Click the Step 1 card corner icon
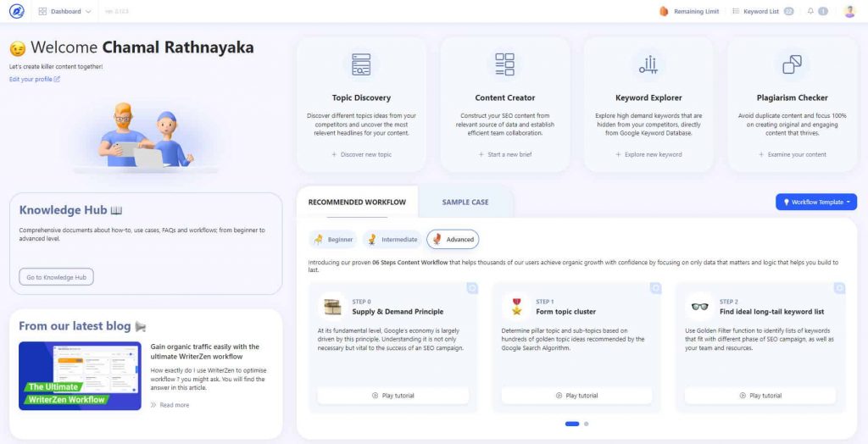The height and width of the screenshot is (444, 868). (x=656, y=288)
